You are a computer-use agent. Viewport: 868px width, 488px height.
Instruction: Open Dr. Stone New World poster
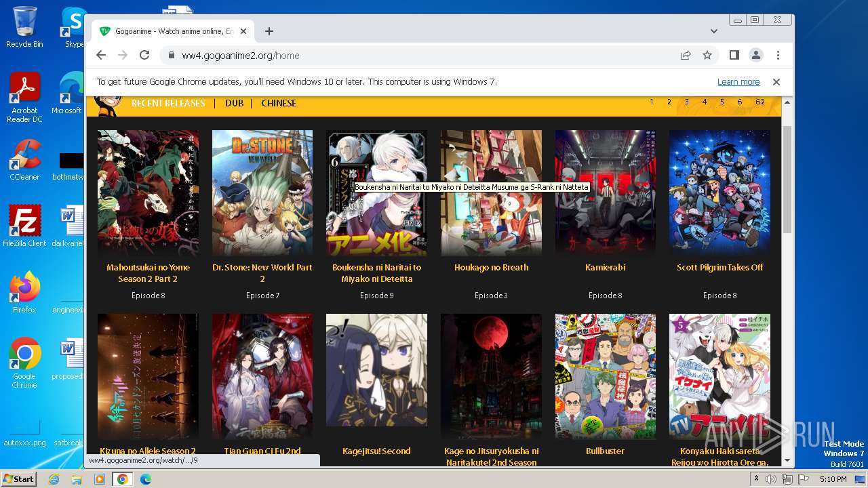click(x=262, y=193)
